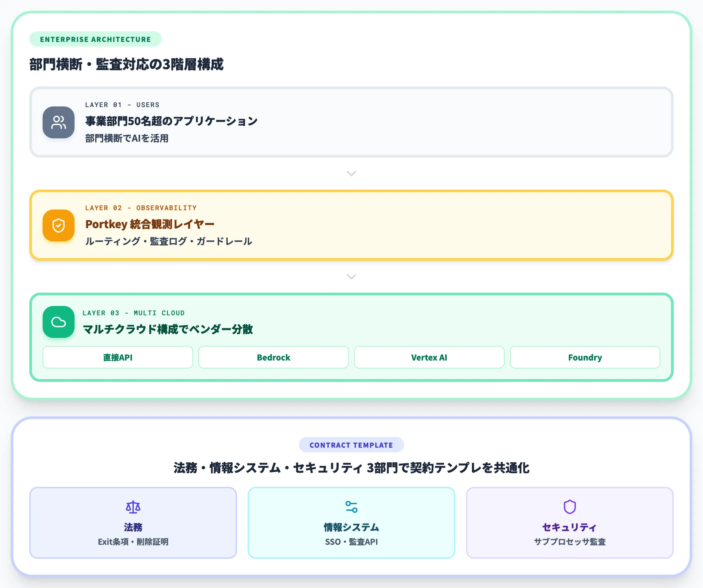Screen dimensions: 703x588
Task: Click the green cloud icon in Layer 03
Action: (x=59, y=322)
